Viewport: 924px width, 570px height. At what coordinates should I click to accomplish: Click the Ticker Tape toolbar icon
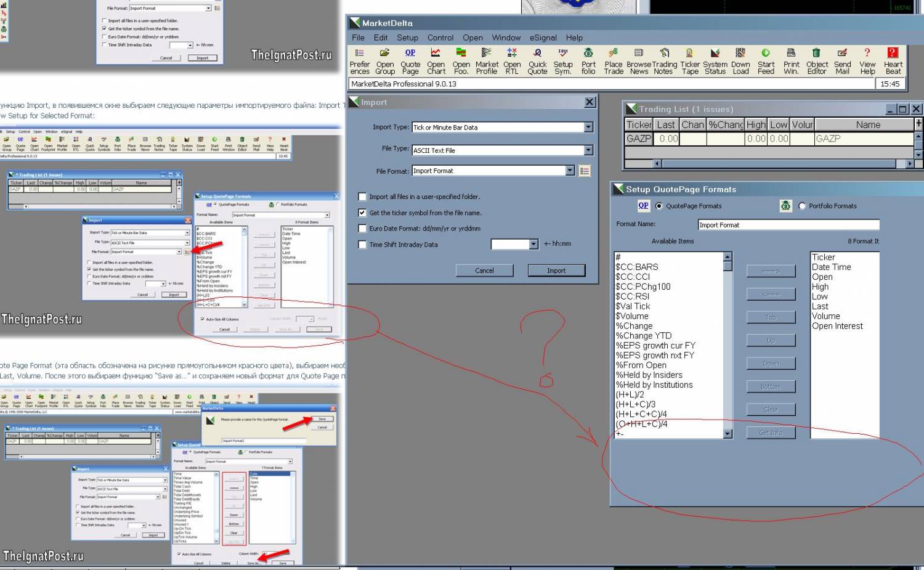click(690, 61)
